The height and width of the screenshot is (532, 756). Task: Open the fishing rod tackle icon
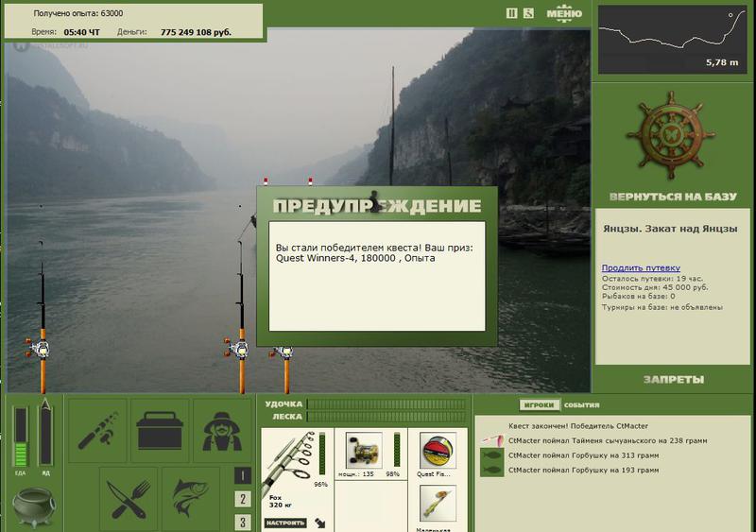click(x=98, y=430)
